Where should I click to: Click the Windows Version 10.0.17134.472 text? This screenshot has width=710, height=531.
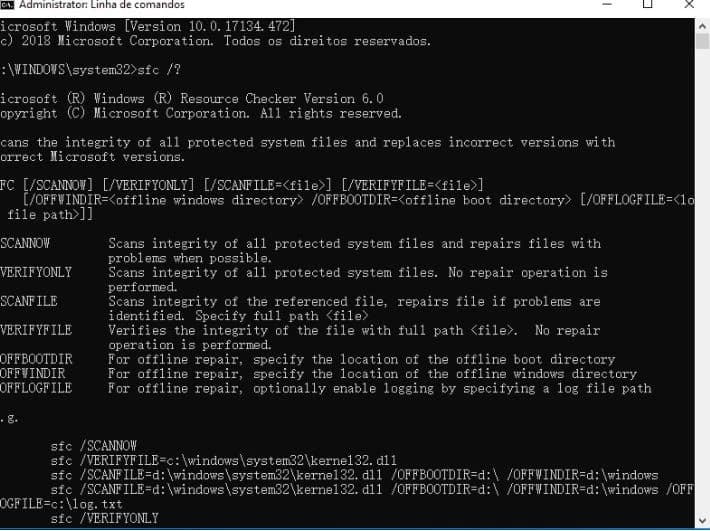pos(210,26)
